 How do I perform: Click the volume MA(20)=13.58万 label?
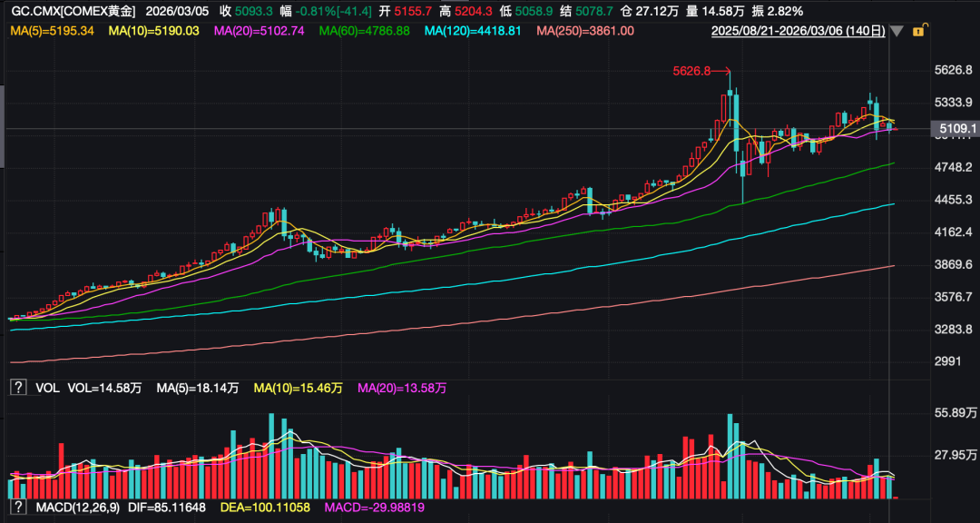(402, 388)
